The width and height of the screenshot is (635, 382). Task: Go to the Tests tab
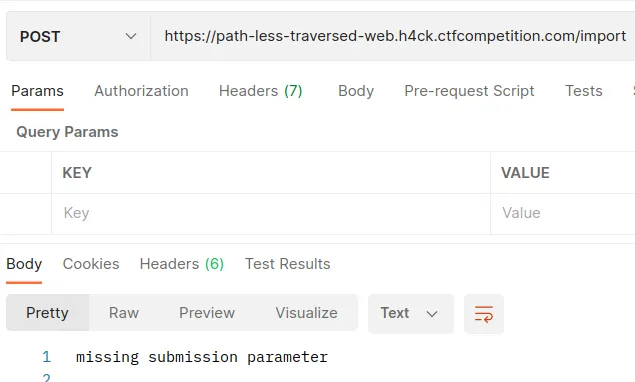pyautogui.click(x=584, y=91)
